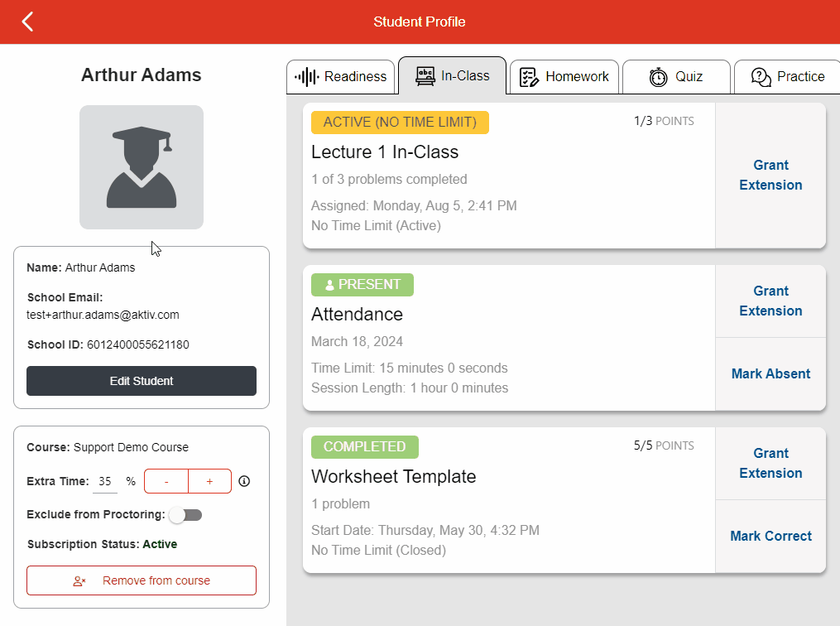Click 'Support Demo Course' course name

[132, 447]
